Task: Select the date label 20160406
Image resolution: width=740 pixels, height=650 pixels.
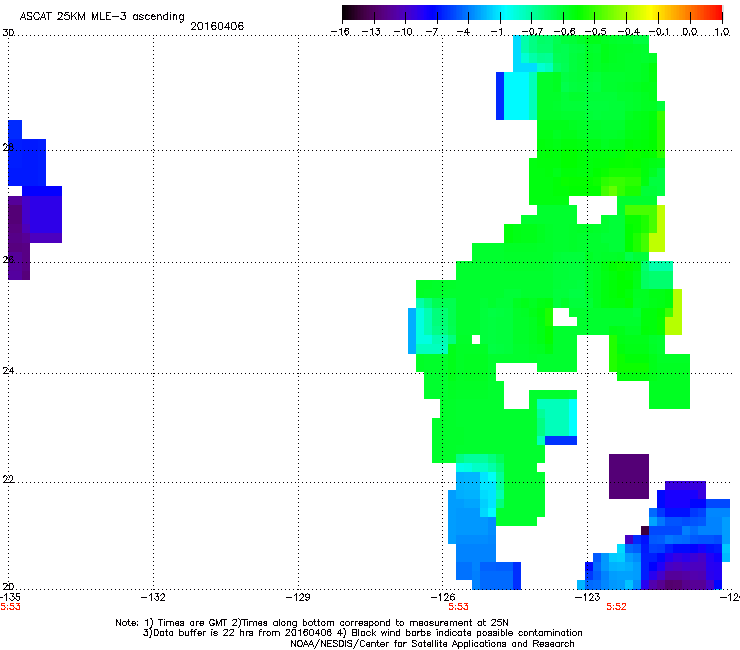Action: click(217, 26)
